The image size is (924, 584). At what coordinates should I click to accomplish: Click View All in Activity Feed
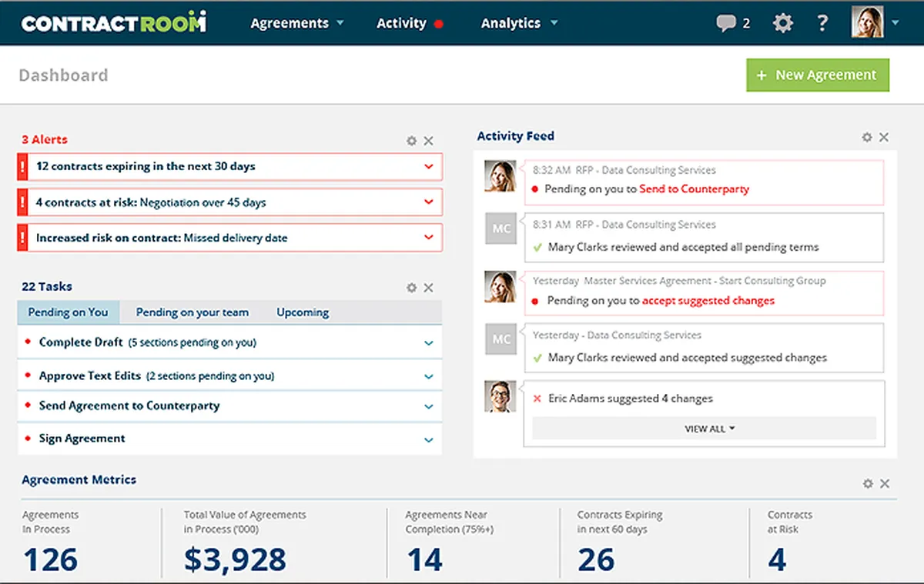[x=705, y=429]
